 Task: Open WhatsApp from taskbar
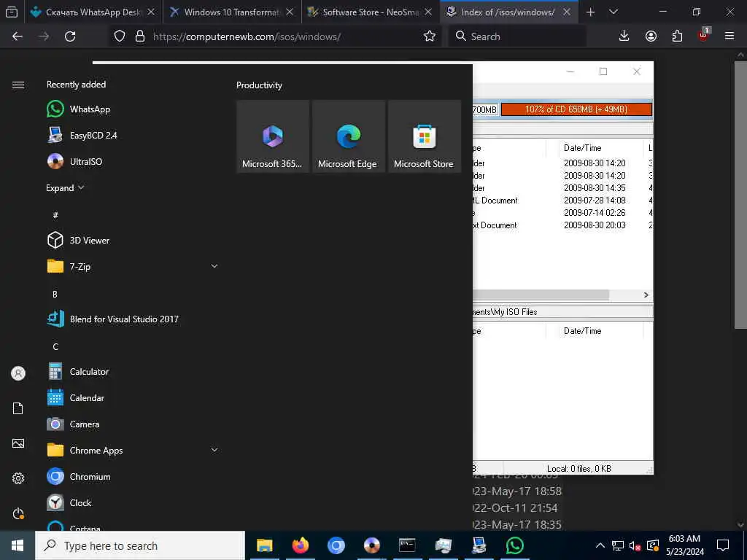click(514, 545)
